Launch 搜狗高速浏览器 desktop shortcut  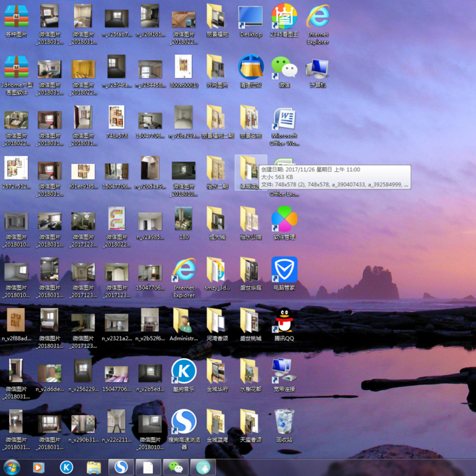click(x=184, y=422)
